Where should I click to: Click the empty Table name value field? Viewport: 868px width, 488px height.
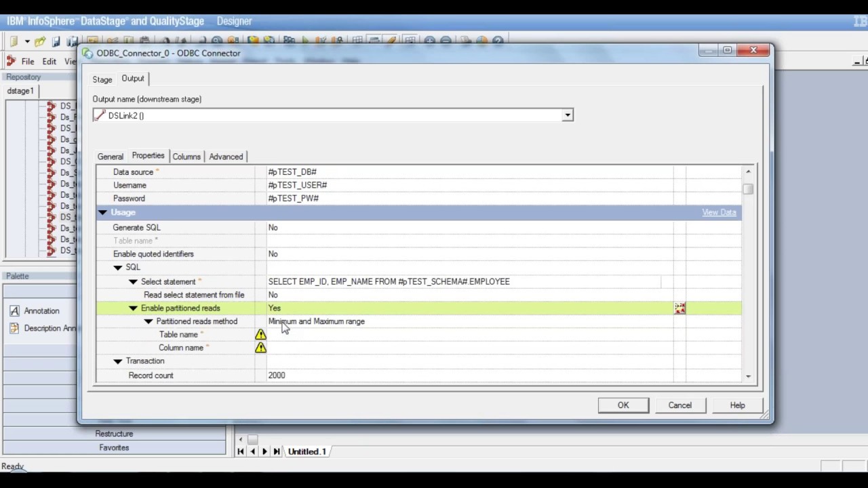(x=471, y=334)
